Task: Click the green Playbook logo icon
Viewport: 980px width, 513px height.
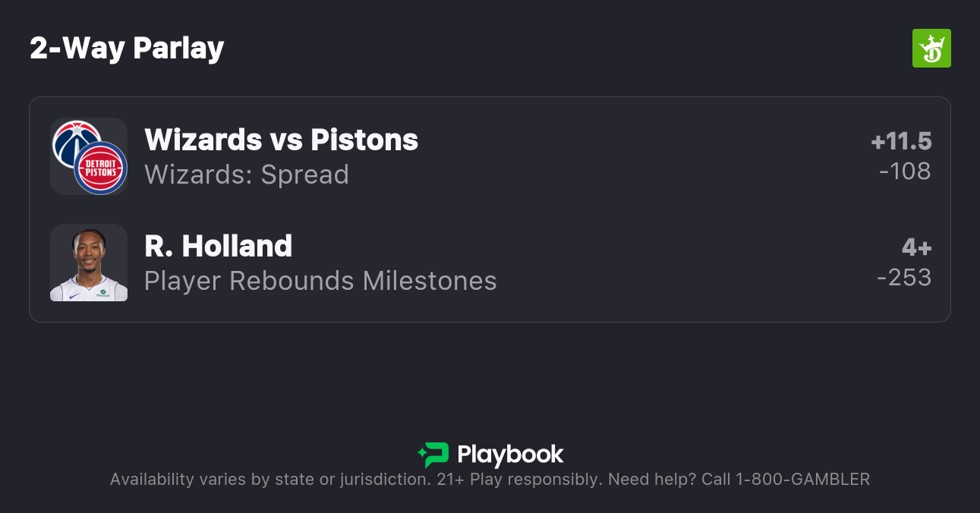Action: [433, 455]
